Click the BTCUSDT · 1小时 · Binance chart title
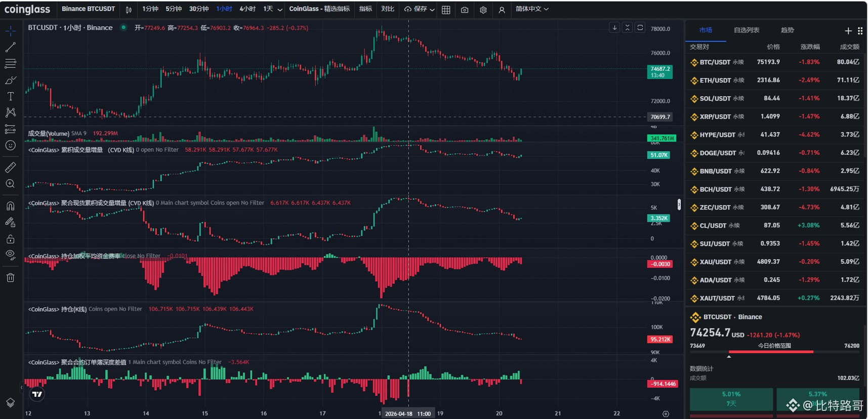Viewport: 868px width, 419px height. tap(70, 28)
